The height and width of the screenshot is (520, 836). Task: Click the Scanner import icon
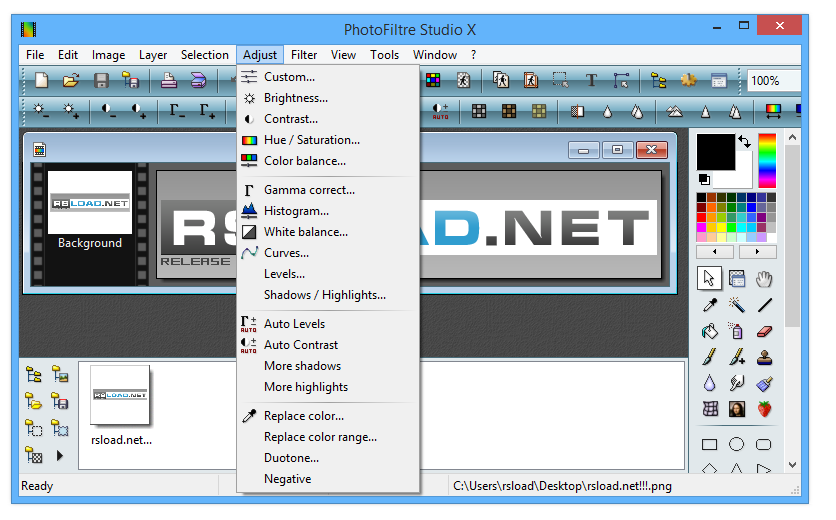[x=198, y=81]
